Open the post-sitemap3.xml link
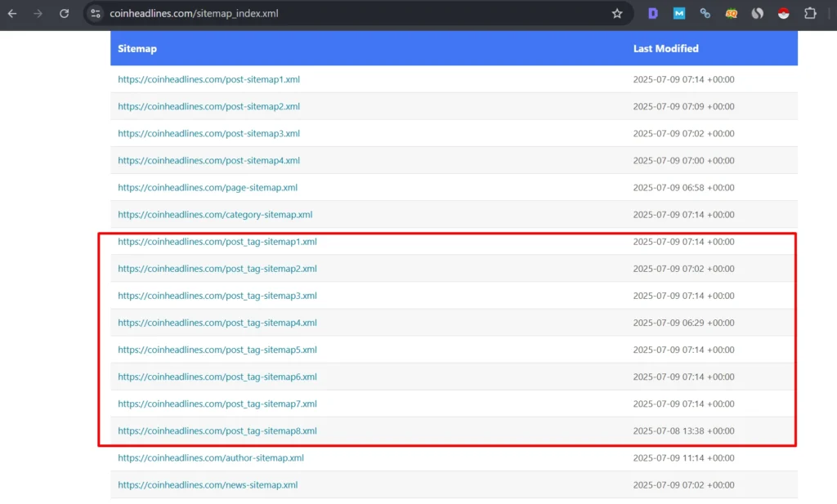Viewport: 837px width, 504px height. (208, 133)
